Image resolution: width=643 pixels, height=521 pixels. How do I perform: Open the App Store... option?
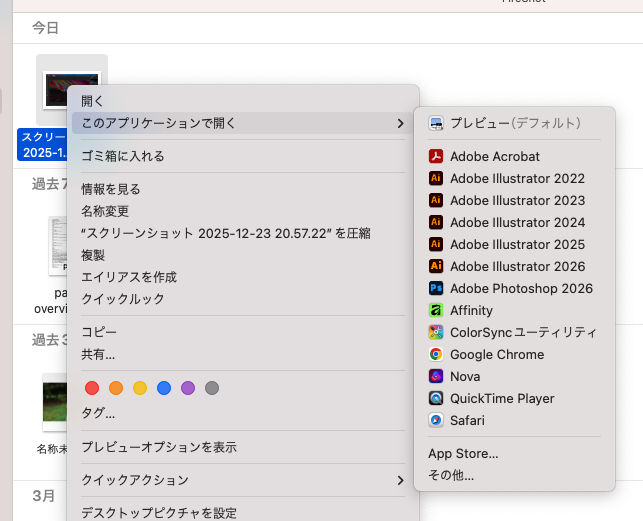463,454
